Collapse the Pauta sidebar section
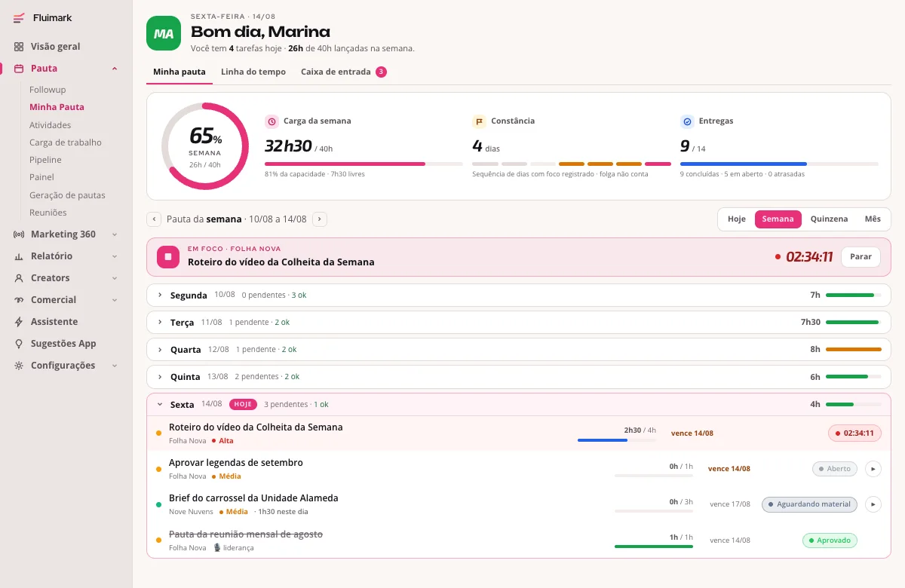 tap(115, 69)
